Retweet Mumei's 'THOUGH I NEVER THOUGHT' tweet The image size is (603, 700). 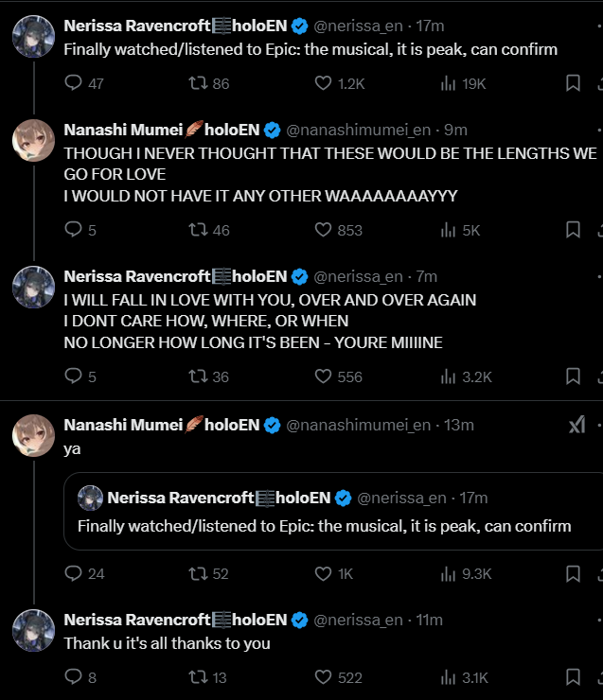tap(199, 230)
